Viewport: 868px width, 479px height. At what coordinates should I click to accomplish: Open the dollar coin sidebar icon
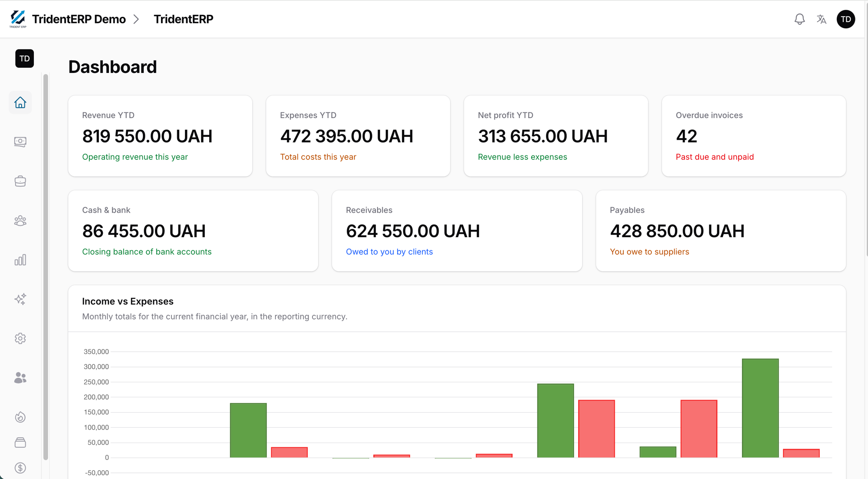pos(20,468)
